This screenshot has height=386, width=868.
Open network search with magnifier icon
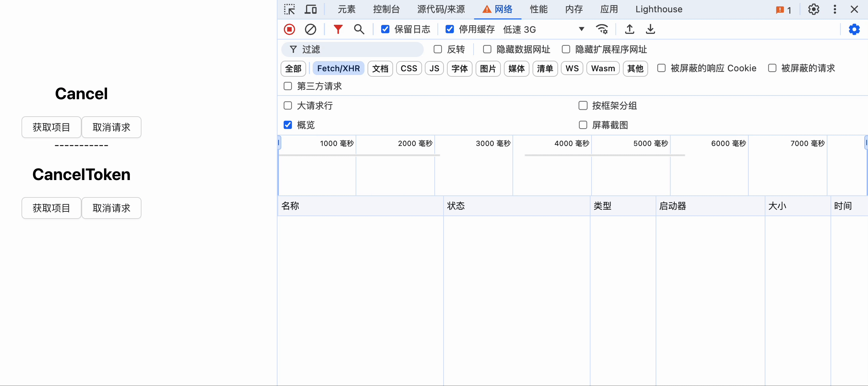(359, 29)
